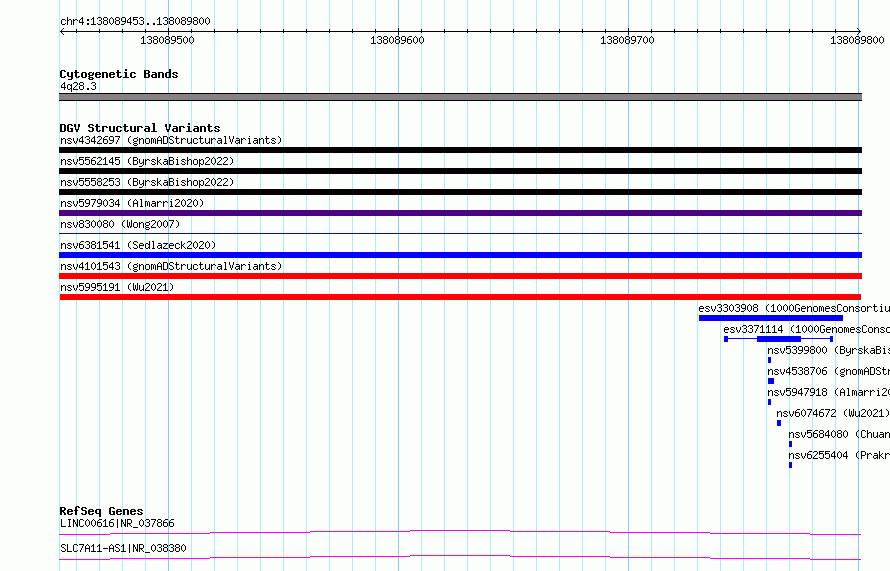Click the RefSeq Genes track title
This screenshot has width=890, height=571.
point(101,511)
